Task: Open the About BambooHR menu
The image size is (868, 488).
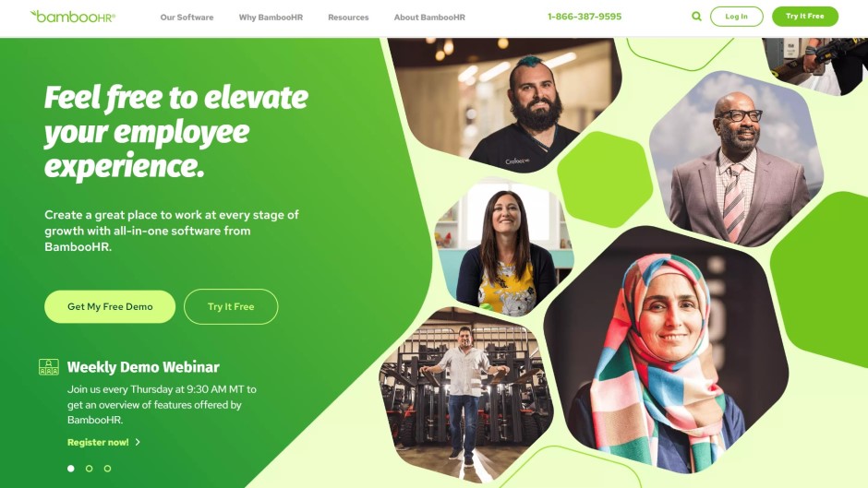Action: 429,18
